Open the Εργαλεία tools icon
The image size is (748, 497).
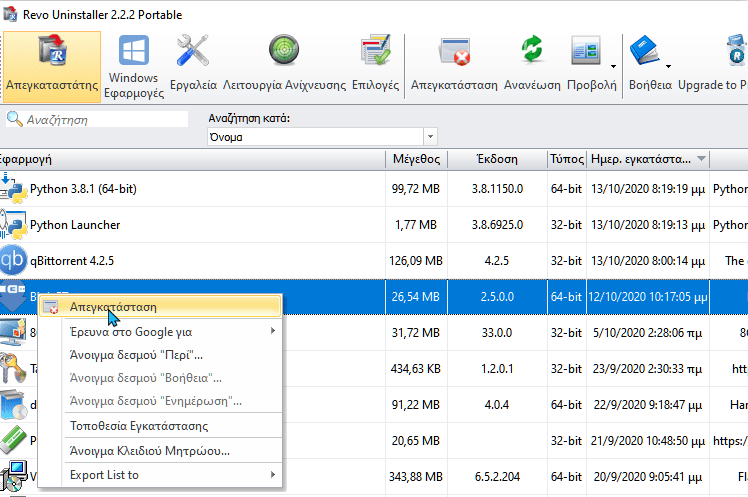point(193,50)
